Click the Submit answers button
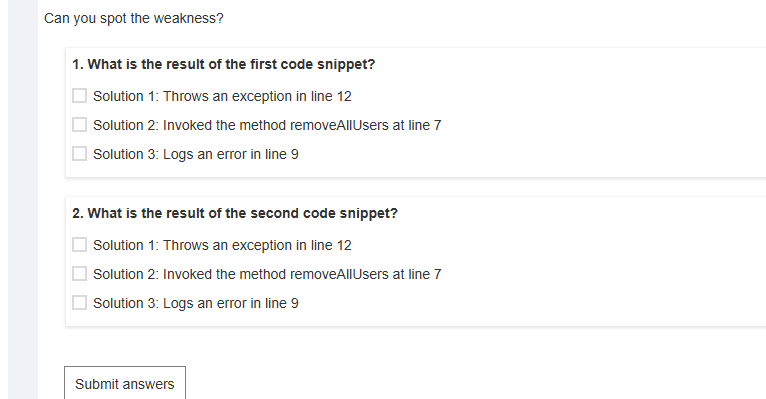766x399 pixels. pos(125,384)
